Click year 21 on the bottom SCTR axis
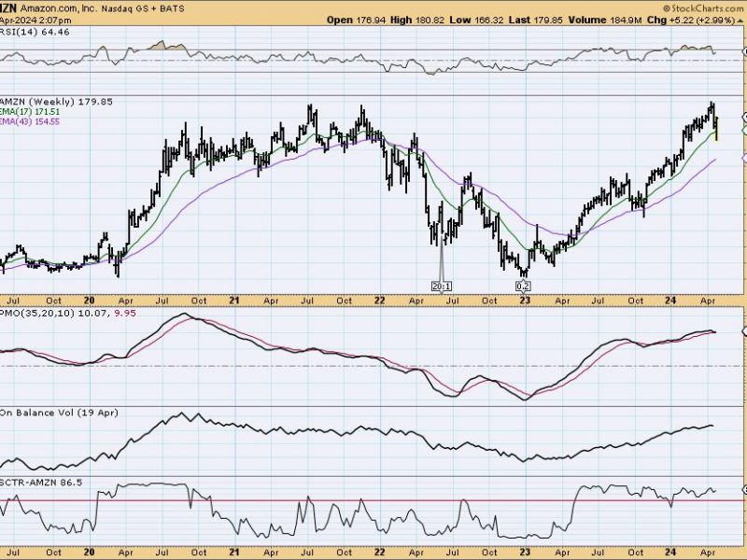 (234, 553)
